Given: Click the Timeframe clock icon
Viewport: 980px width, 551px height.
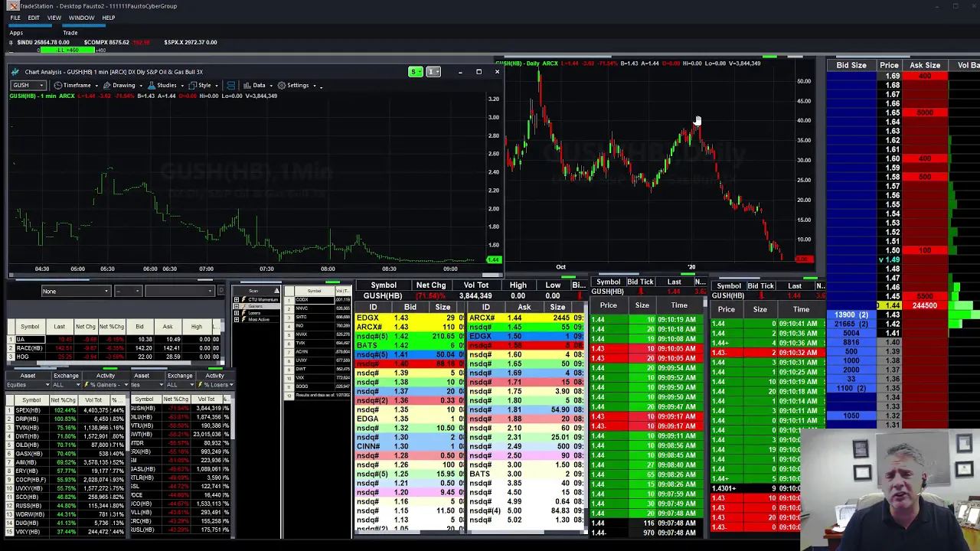Looking at the screenshot, I should pyautogui.click(x=57, y=85).
